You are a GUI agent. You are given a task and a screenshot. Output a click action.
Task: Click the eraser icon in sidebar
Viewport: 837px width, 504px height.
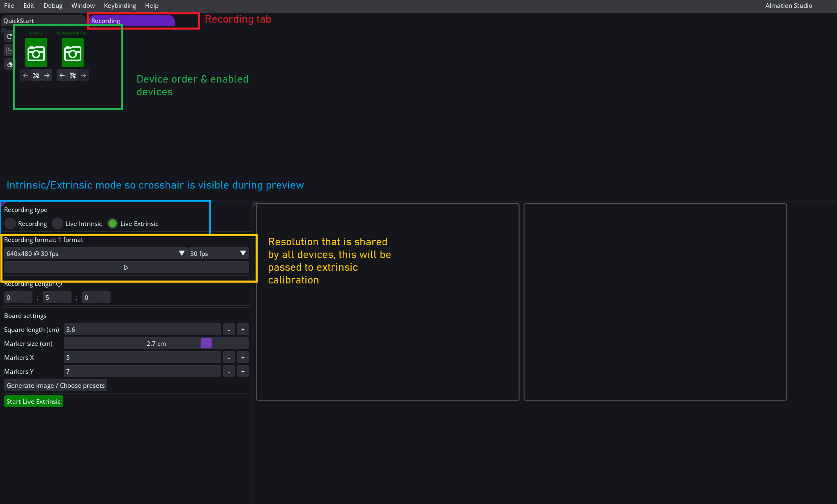(9, 64)
